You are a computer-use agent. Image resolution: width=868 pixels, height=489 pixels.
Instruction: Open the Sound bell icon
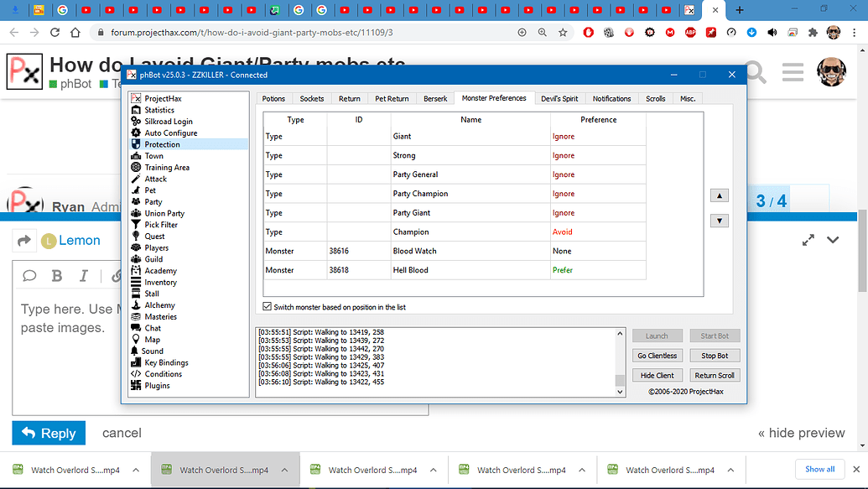click(x=134, y=351)
